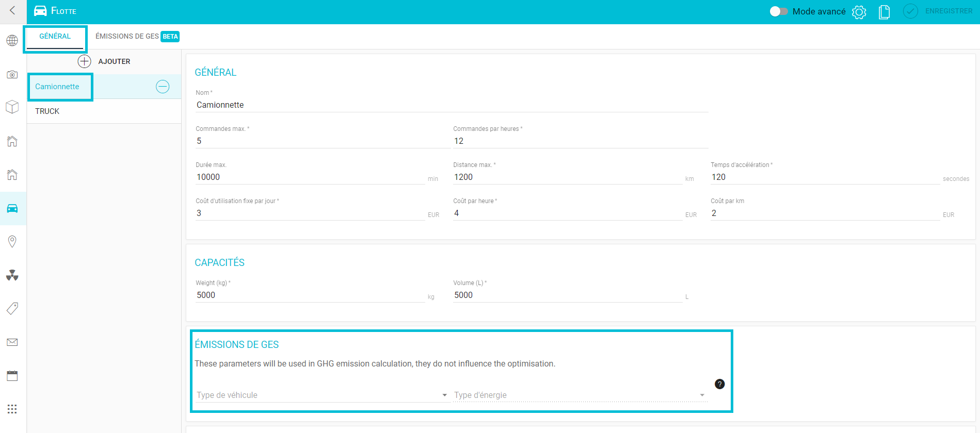
Task: Click the Coût par km field
Action: coord(825,213)
